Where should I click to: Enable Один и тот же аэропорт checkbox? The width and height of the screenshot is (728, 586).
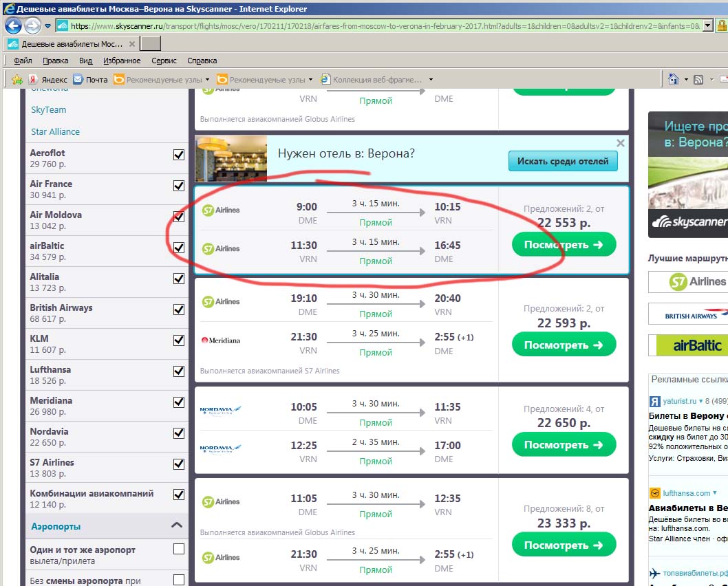(179, 550)
